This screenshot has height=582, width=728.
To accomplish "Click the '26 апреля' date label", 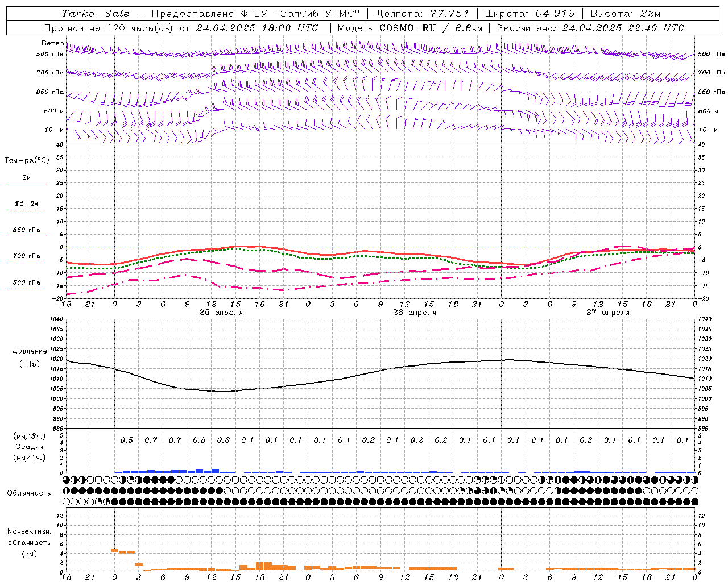I will pos(415,313).
